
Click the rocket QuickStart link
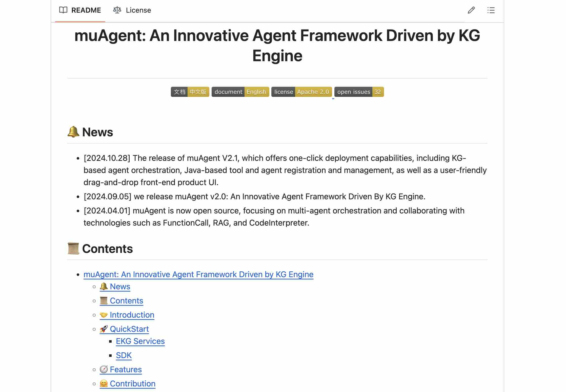[129, 329]
